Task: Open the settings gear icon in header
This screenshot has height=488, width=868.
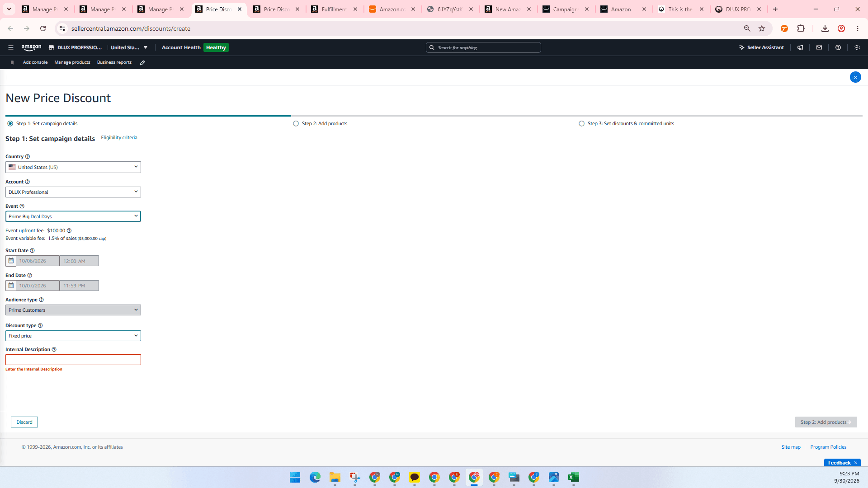Action: [x=857, y=47]
